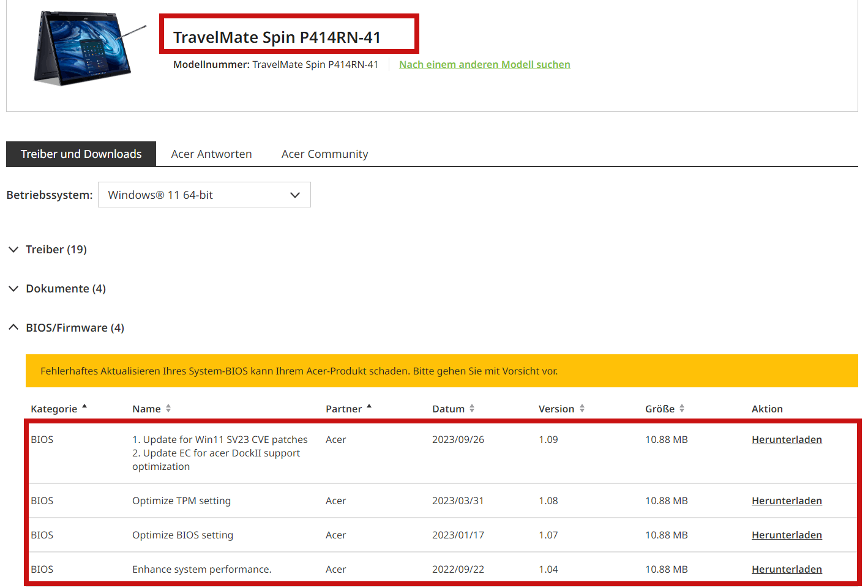Click the TravelMate Spin laptop product image
This screenshot has height=588, width=868.
click(89, 48)
